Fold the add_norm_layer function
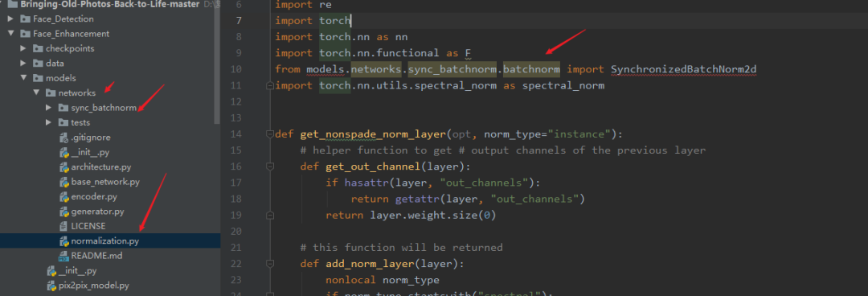Screen dimensions: 868x296 click(x=270, y=264)
